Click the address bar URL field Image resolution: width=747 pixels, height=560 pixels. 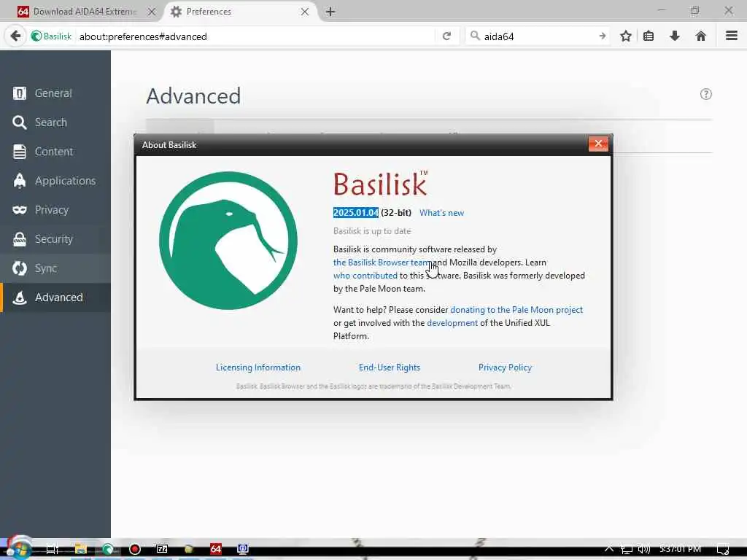click(x=255, y=36)
